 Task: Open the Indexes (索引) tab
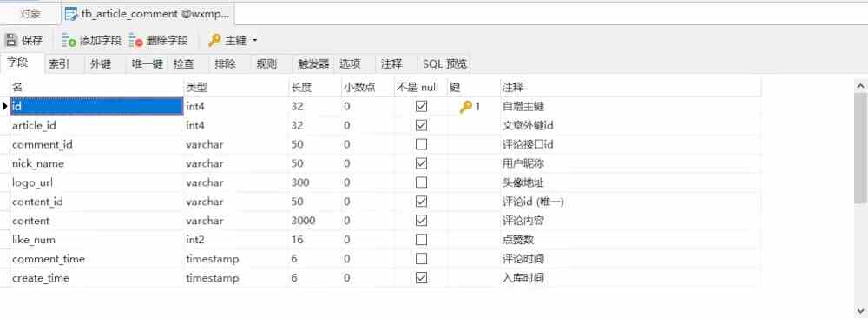59,63
